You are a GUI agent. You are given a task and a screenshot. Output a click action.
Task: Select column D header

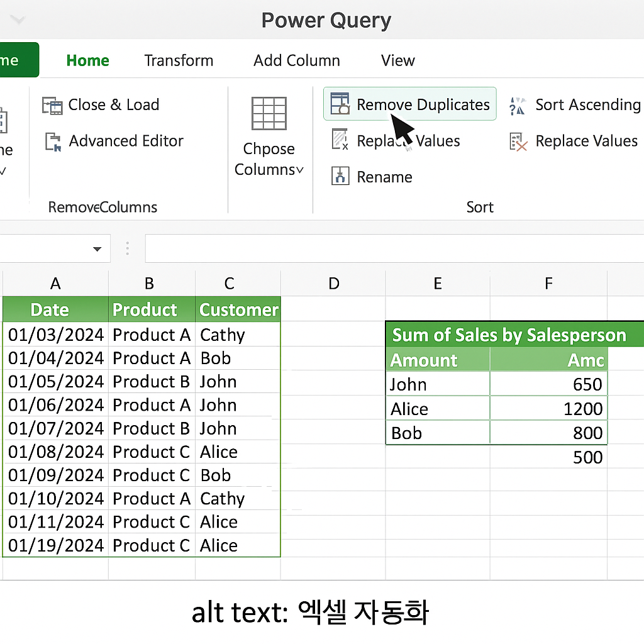pyautogui.click(x=334, y=284)
